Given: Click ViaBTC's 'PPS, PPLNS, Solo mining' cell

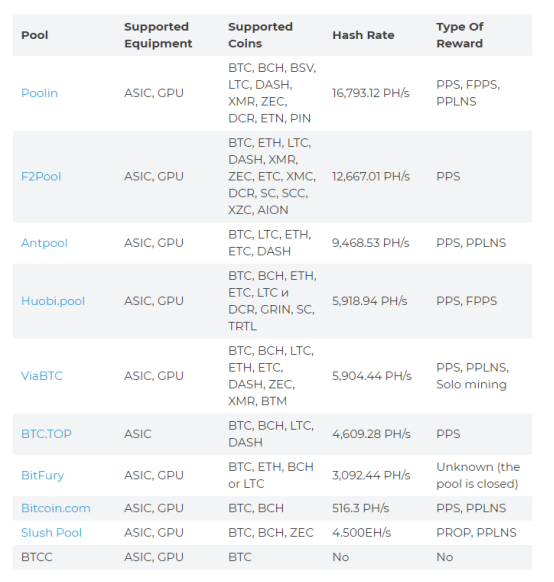Looking at the screenshot, I should click(472, 376).
